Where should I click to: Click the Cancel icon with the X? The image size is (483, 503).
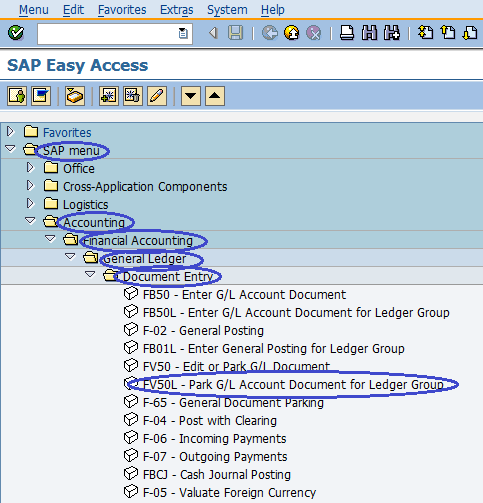314,33
